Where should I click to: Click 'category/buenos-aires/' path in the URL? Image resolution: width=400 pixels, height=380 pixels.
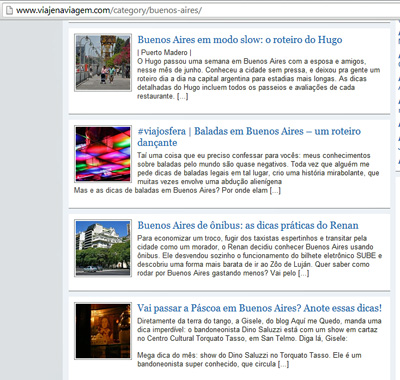(x=158, y=11)
